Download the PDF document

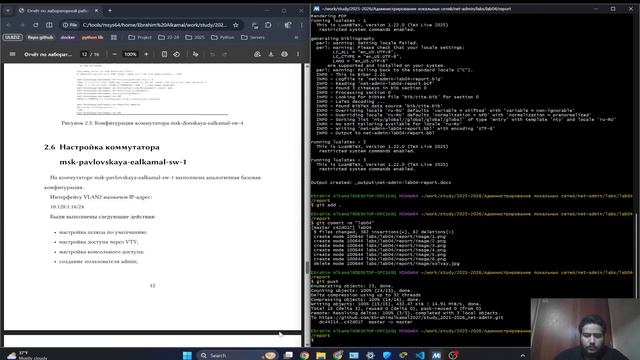click(x=271, y=54)
